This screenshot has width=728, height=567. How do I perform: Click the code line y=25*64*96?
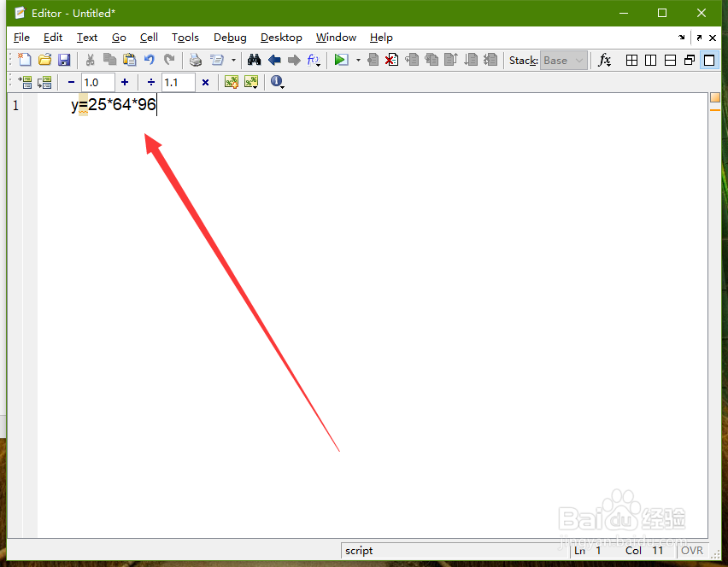[114, 105]
